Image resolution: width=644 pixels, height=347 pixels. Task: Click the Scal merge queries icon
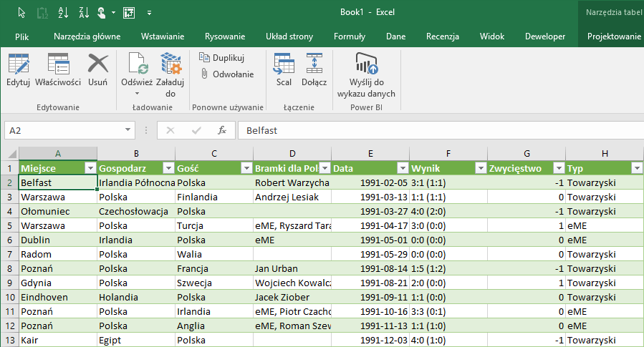coord(284,71)
